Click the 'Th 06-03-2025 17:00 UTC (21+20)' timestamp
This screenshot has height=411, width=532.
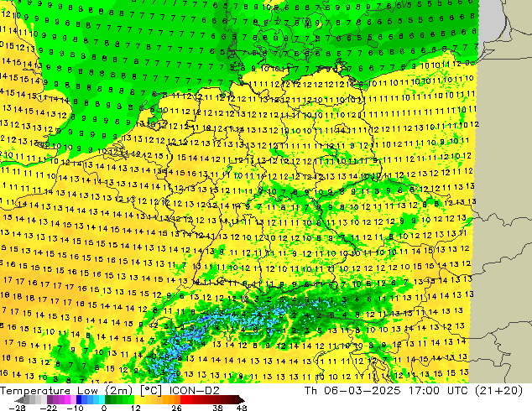(x=413, y=390)
